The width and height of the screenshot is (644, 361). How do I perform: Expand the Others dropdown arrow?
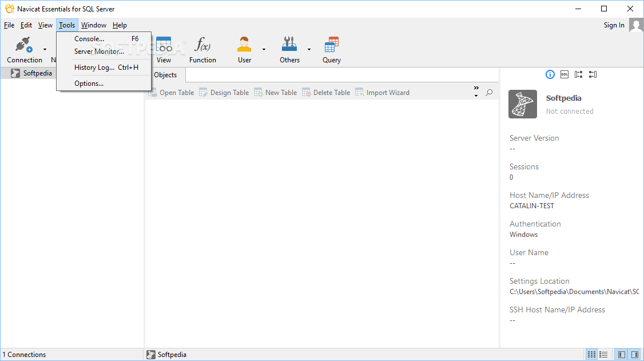click(x=309, y=49)
